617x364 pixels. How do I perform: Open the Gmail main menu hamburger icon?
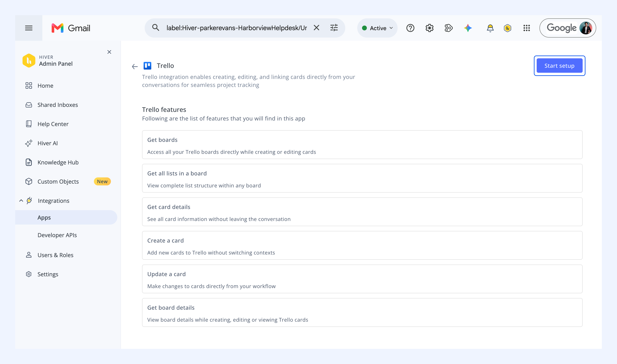29,28
